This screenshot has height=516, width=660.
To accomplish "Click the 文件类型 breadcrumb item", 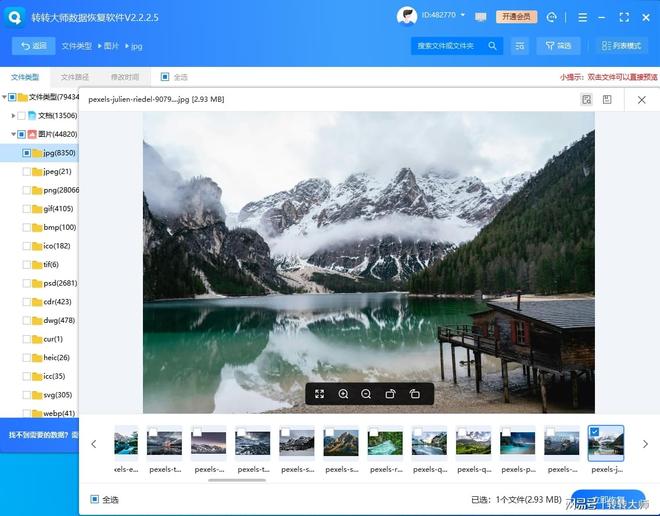I will pyautogui.click(x=76, y=46).
